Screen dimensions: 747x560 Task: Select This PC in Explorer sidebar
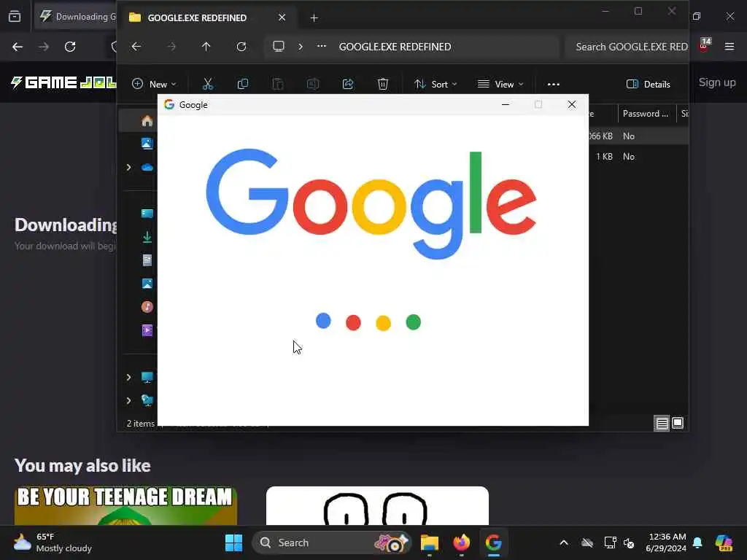(x=147, y=377)
